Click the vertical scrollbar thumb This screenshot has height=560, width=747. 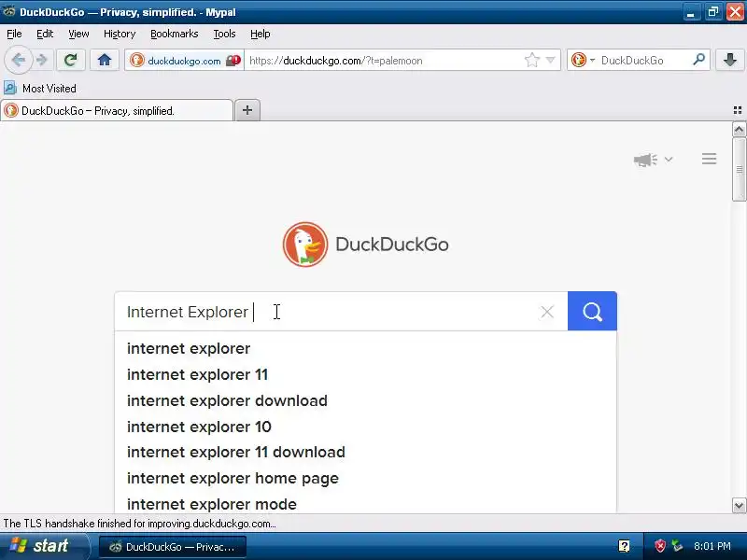pyautogui.click(x=739, y=169)
